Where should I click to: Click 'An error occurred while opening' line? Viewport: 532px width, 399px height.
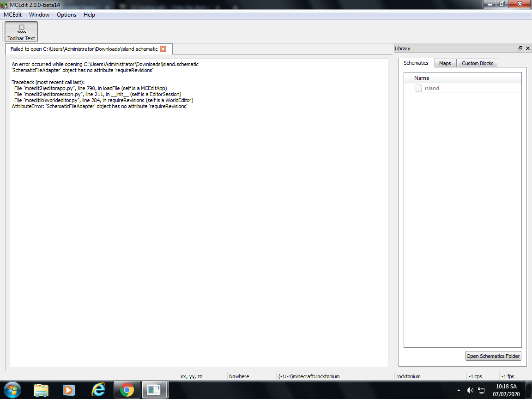pyautogui.click(x=105, y=64)
